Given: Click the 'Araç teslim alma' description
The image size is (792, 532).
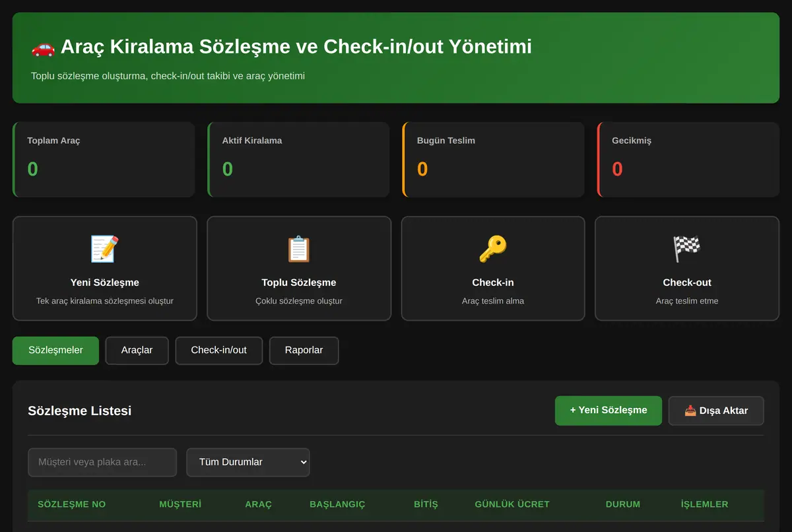Looking at the screenshot, I should [493, 301].
